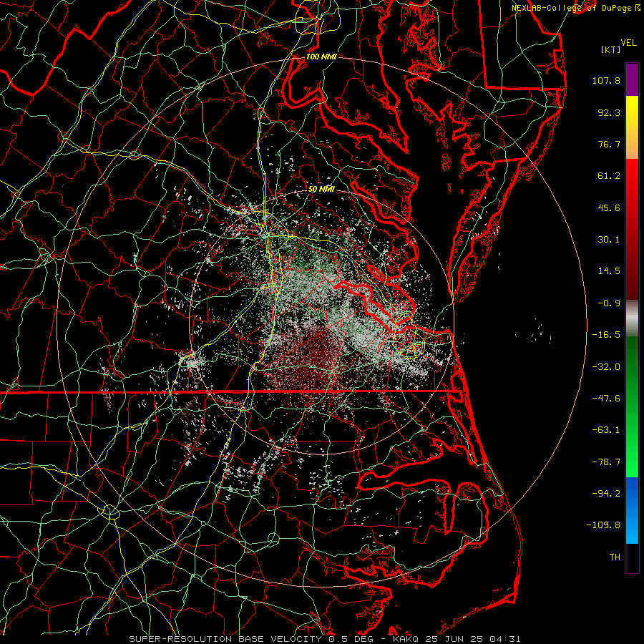Click the VEL legend heading

click(x=628, y=43)
